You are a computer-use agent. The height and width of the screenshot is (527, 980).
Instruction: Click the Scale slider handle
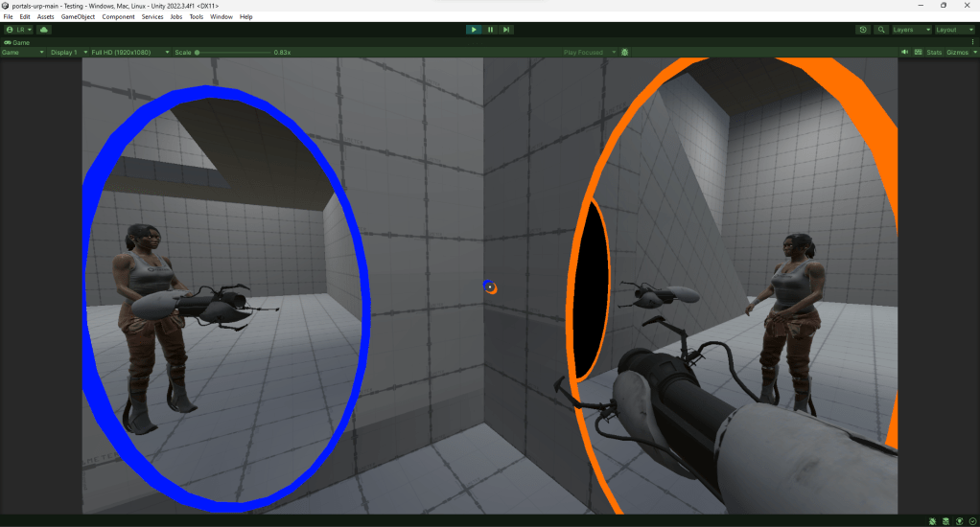pyautogui.click(x=198, y=52)
